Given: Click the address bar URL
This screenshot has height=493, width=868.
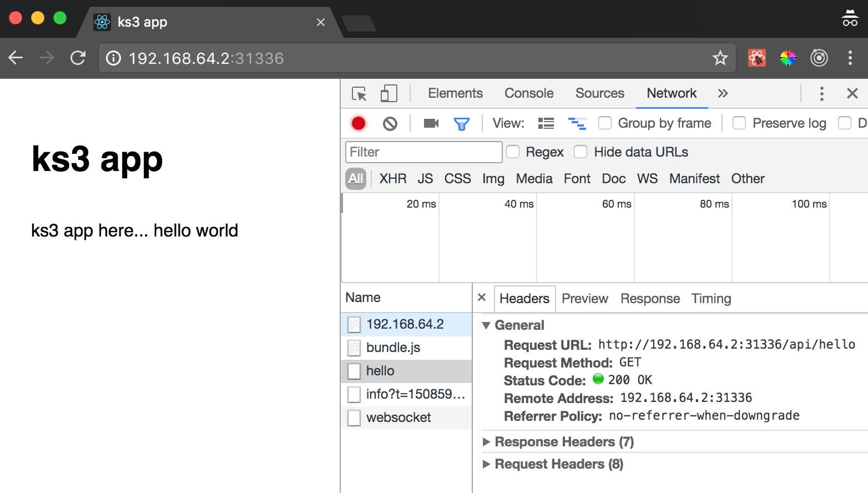Looking at the screenshot, I should pos(206,58).
